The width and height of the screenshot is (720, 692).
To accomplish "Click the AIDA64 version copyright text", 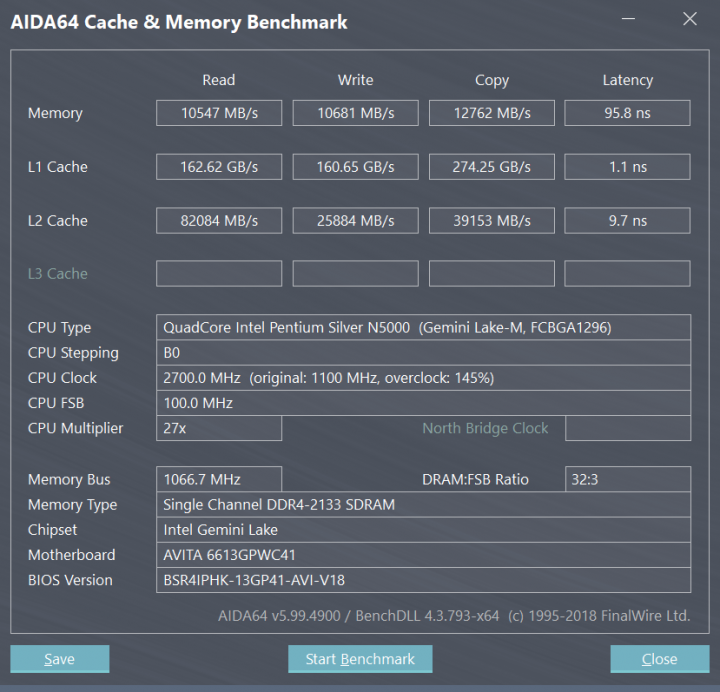I will point(454,616).
